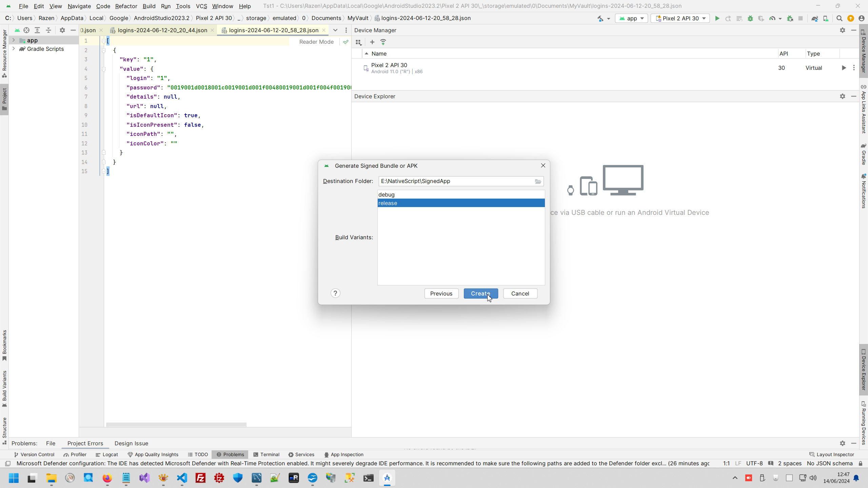Switch to logins-2024-06-12-20_20_44.json tab
This screenshot has width=868, height=488.
162,30
